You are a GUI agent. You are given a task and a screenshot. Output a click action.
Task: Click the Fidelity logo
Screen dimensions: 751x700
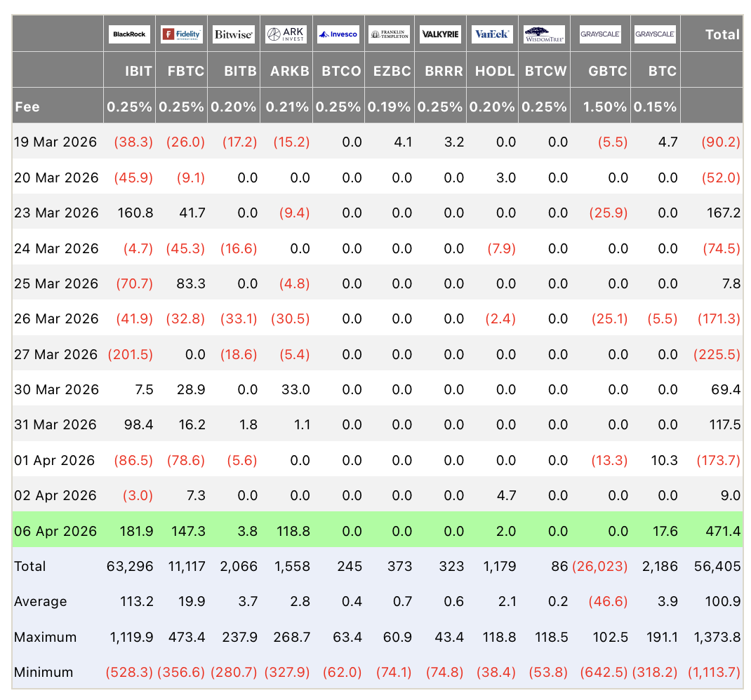coord(182,34)
